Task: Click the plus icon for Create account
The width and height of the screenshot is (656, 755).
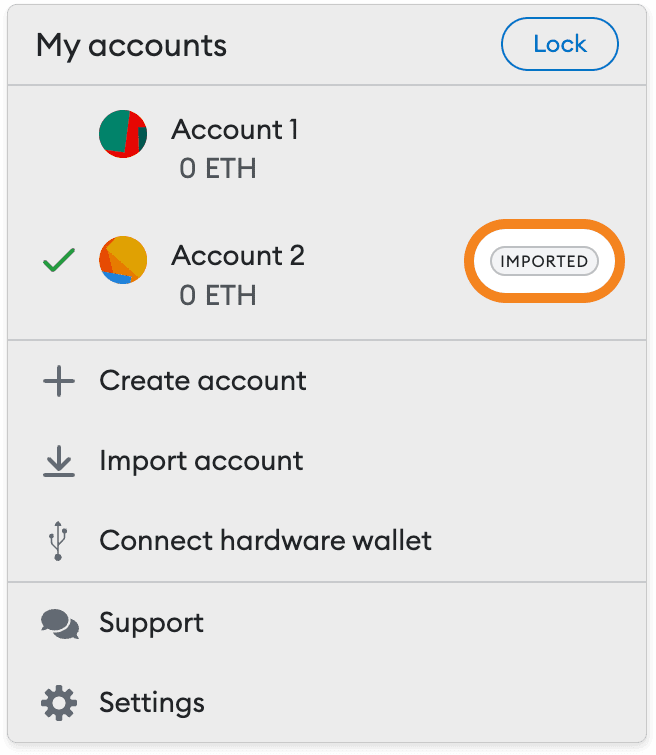Action: 59,381
